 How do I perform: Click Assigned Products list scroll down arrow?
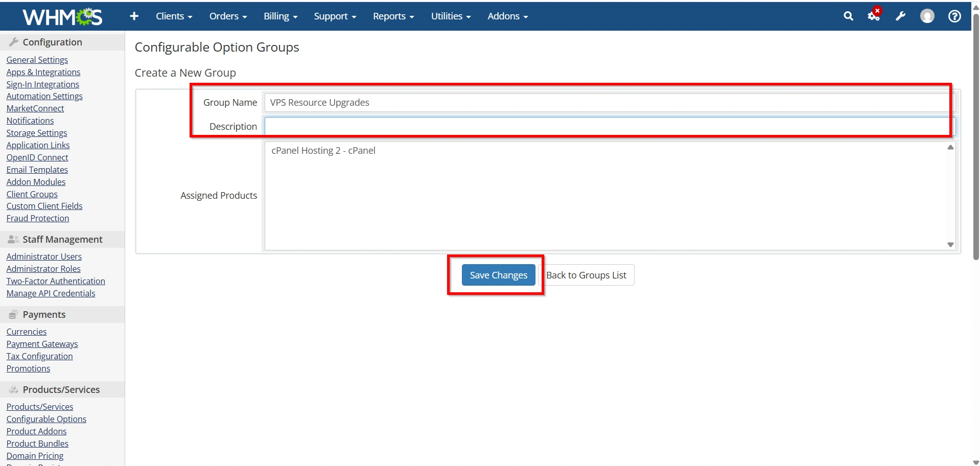950,245
